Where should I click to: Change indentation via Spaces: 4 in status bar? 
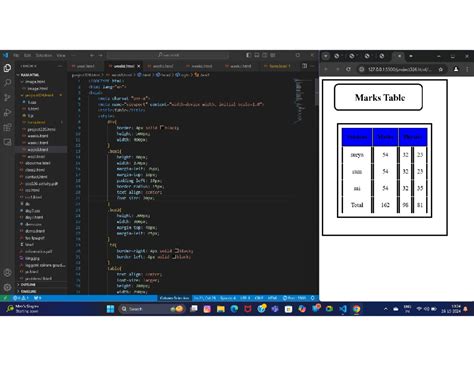(x=228, y=298)
